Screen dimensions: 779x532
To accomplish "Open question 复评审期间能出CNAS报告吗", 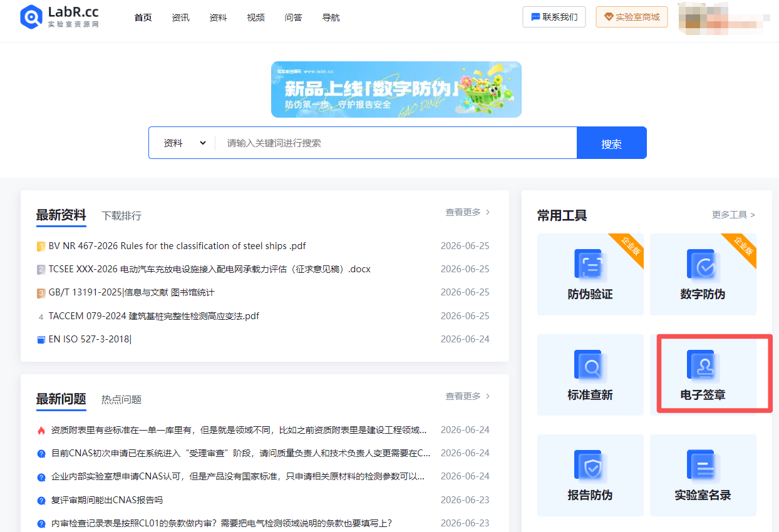I will (107, 500).
